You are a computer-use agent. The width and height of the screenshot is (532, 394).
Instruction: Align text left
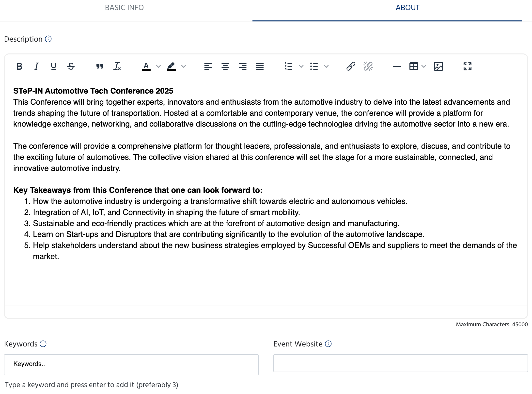tap(208, 66)
